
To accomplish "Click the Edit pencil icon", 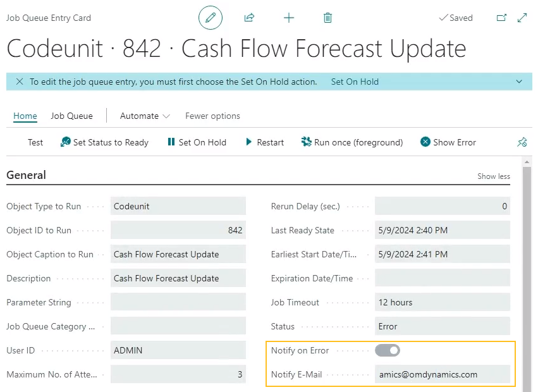I will [x=211, y=18].
